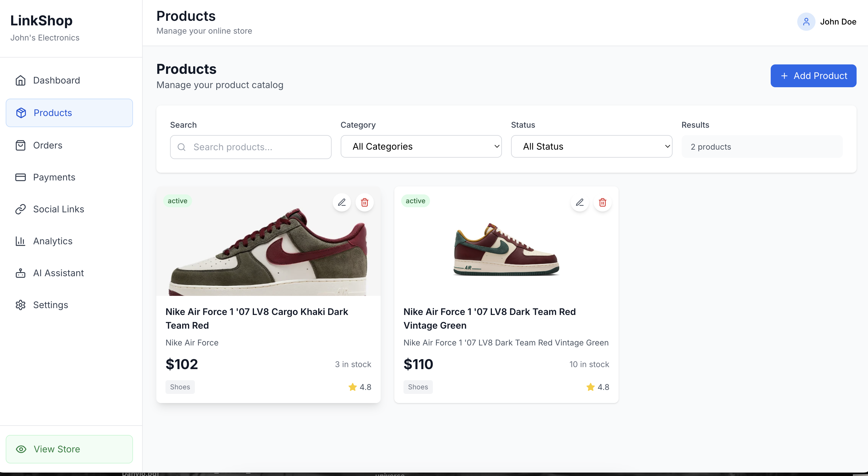Click the LinkShop logo heading
The height and width of the screenshot is (476, 868).
[41, 21]
